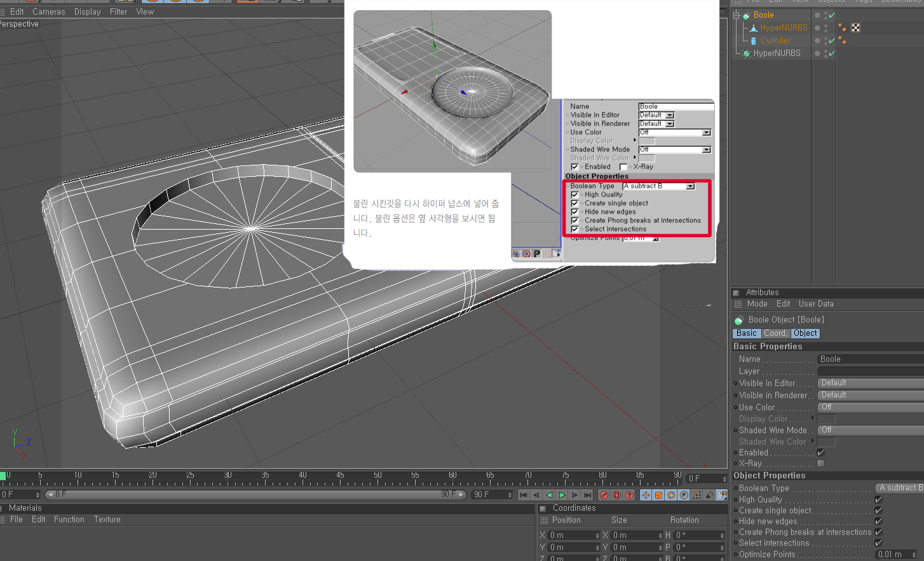The image size is (924, 561).
Task: Click the red question mark keyframe icon
Action: click(x=629, y=495)
